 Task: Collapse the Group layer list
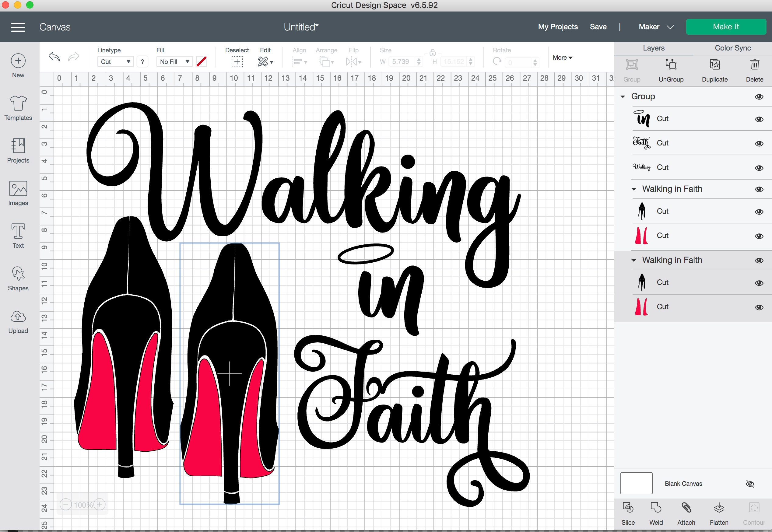click(622, 96)
